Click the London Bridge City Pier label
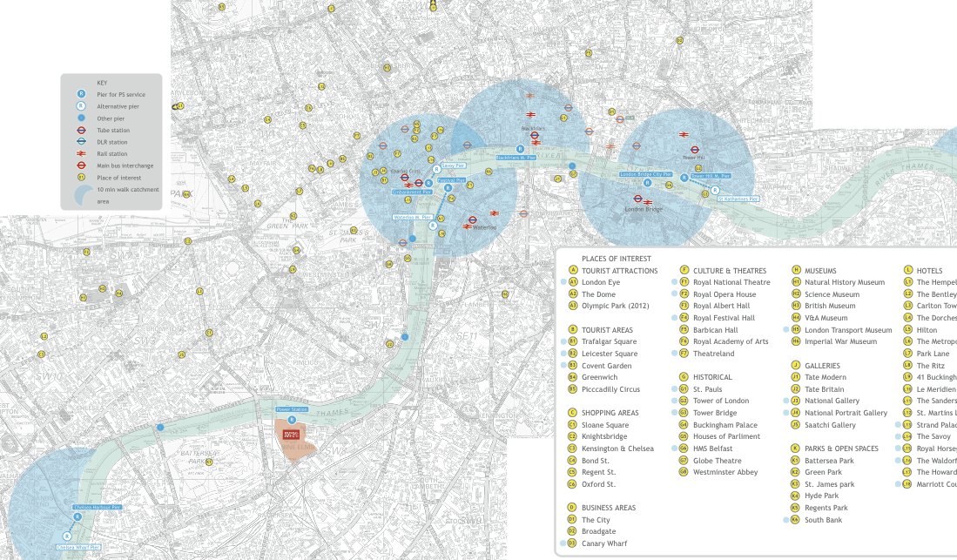This screenshot has height=560, width=957. [645, 174]
